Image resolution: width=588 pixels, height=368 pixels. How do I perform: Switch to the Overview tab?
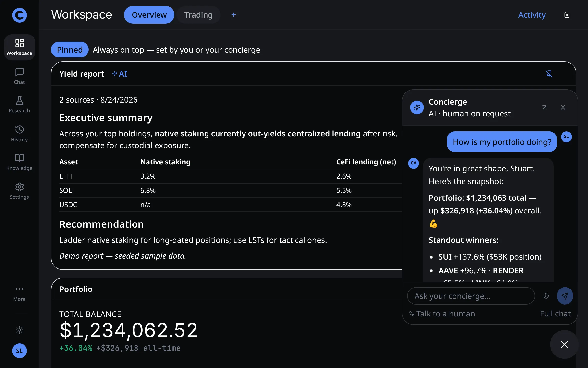pyautogui.click(x=149, y=15)
